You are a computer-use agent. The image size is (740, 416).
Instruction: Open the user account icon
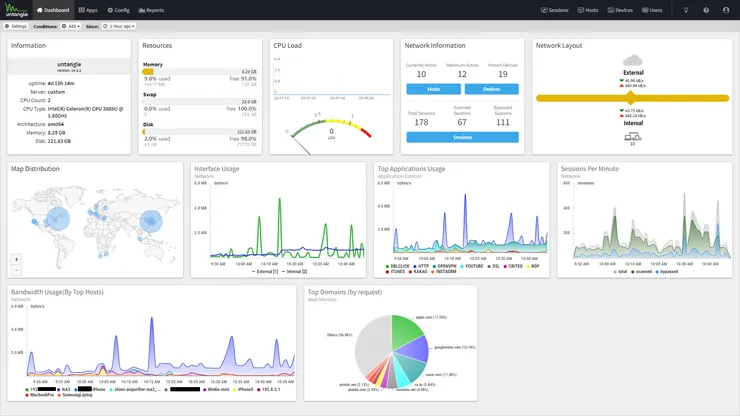pyautogui.click(x=726, y=10)
